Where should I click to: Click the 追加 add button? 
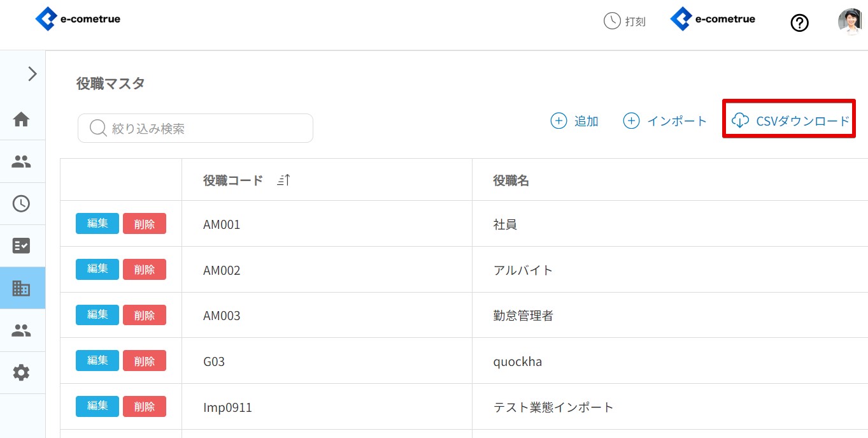click(x=574, y=121)
